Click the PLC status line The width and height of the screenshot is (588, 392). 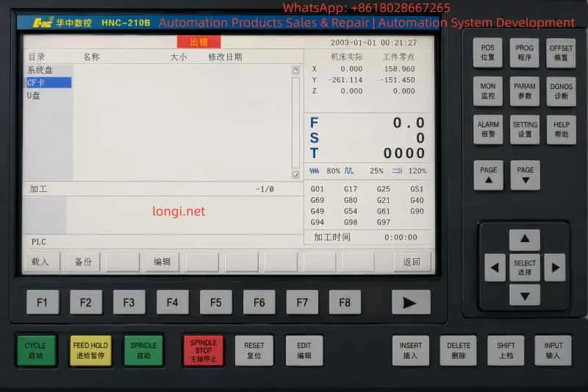click(162, 242)
